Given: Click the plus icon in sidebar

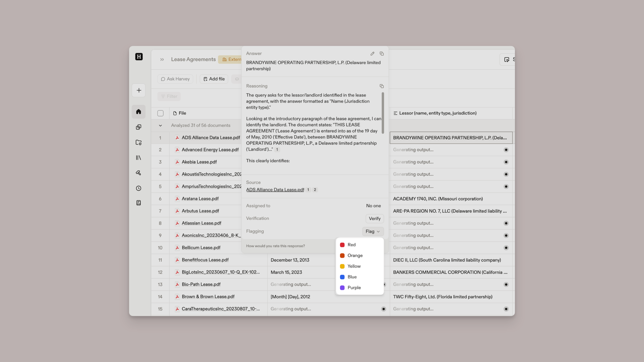Looking at the screenshot, I should click(139, 90).
